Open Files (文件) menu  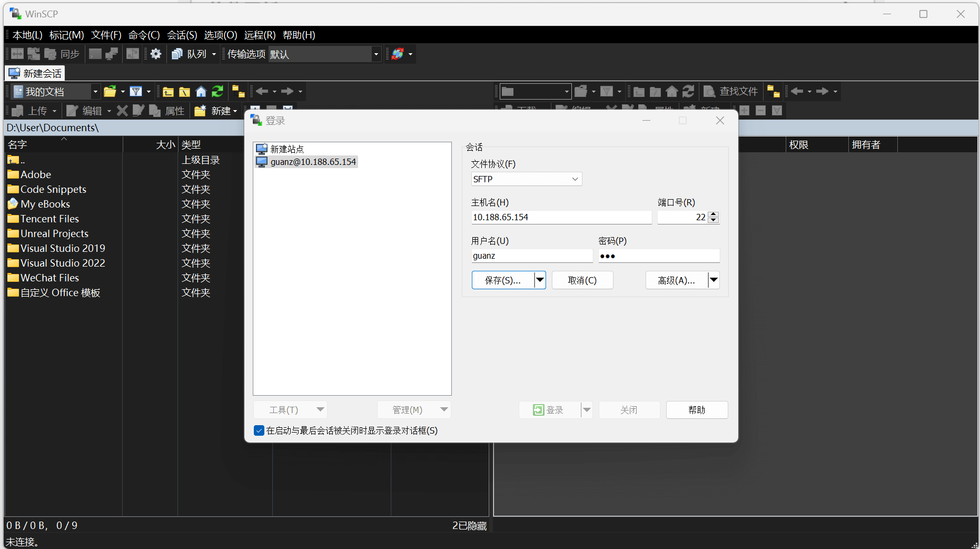tap(106, 35)
